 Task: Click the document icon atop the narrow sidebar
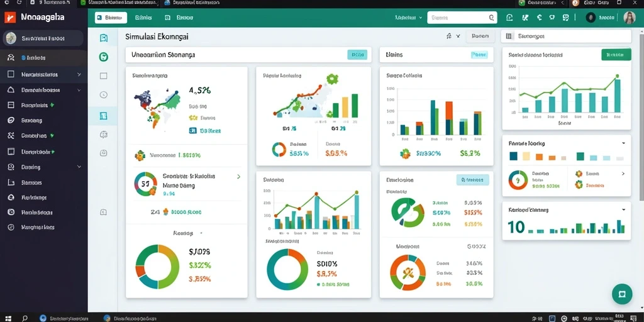104,38
